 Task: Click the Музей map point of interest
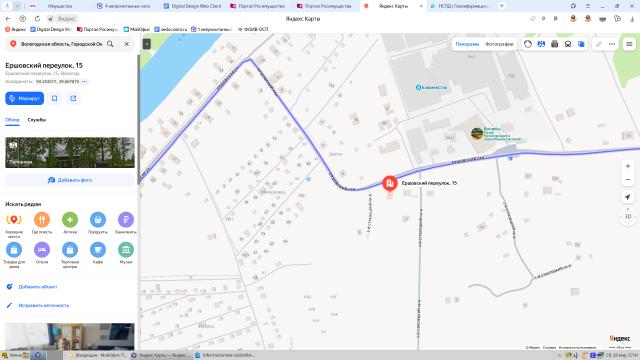click(x=477, y=133)
